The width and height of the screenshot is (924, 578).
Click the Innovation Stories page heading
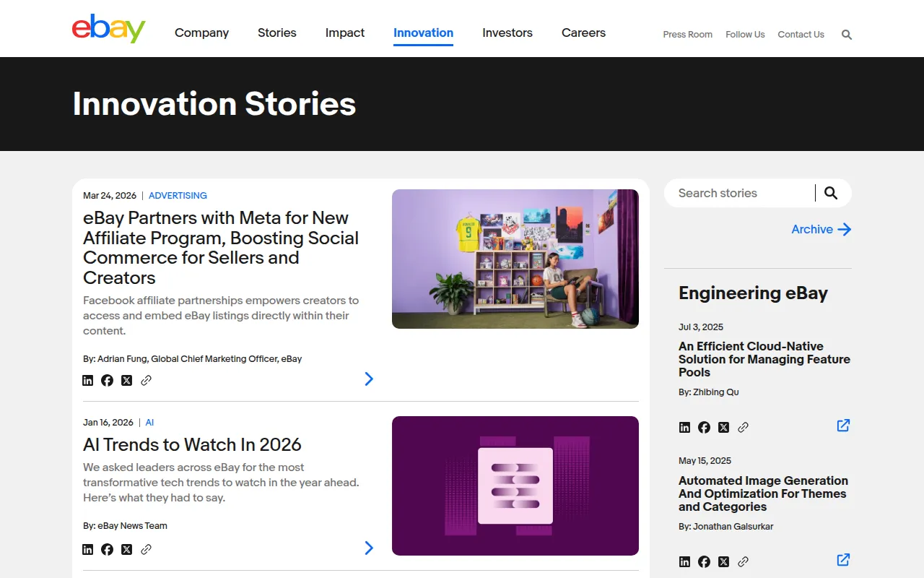214,103
